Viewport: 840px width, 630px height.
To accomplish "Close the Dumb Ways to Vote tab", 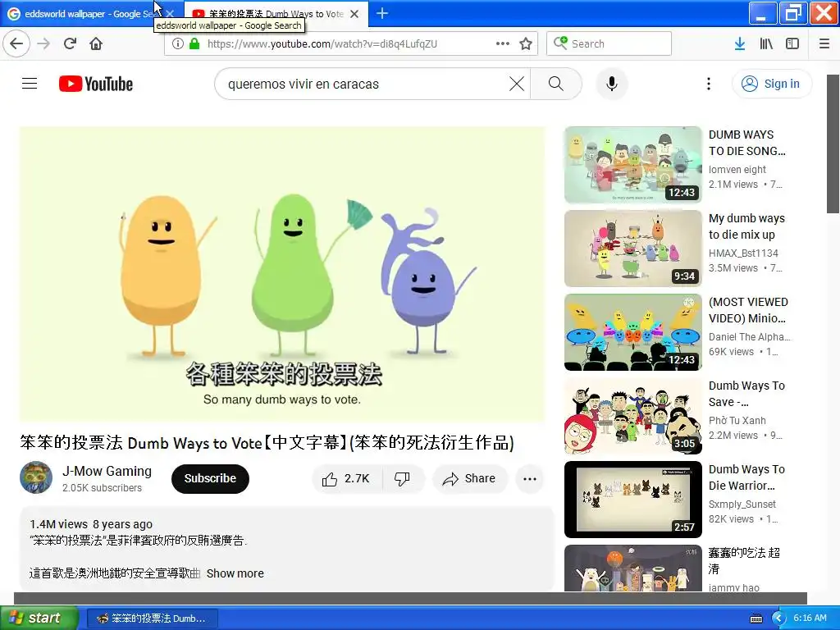I will [354, 14].
